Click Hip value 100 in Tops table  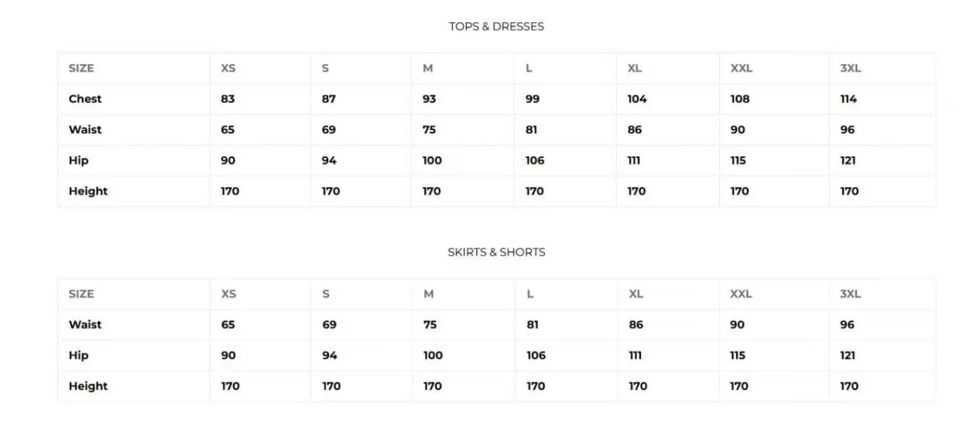tap(432, 160)
